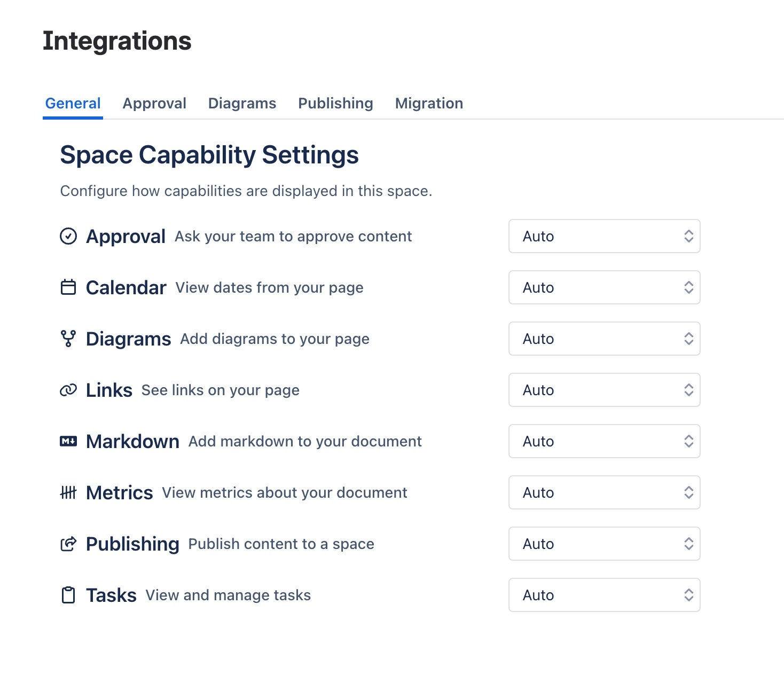
Task: Click the Links chain icon
Action: pyautogui.click(x=69, y=389)
